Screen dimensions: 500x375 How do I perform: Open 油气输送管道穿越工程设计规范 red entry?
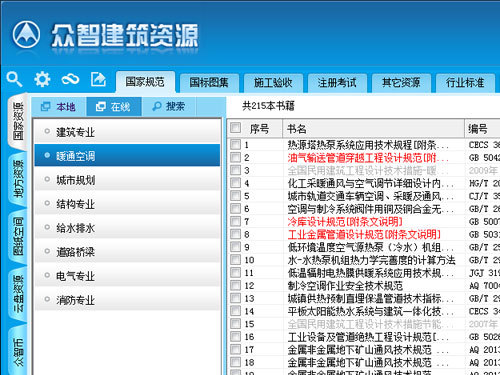[368, 157]
